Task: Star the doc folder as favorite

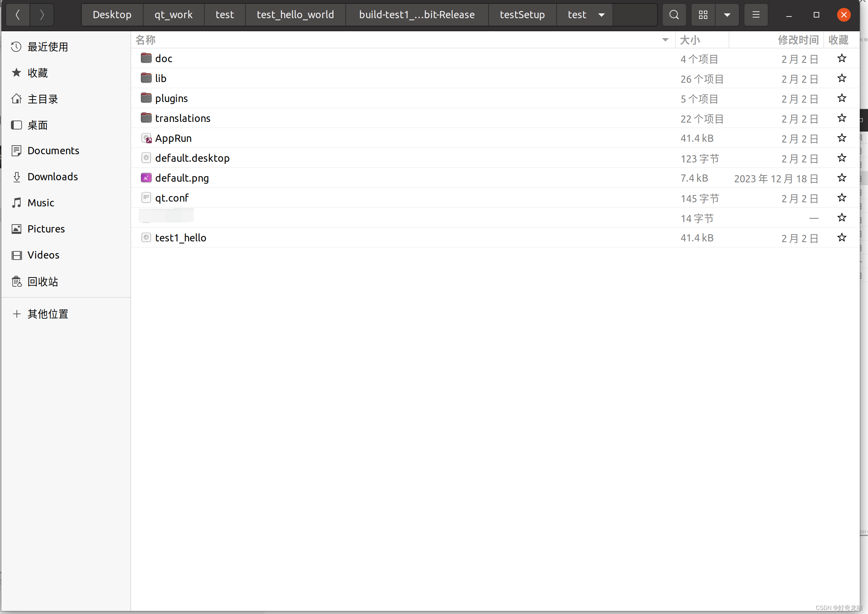Action: [x=841, y=58]
